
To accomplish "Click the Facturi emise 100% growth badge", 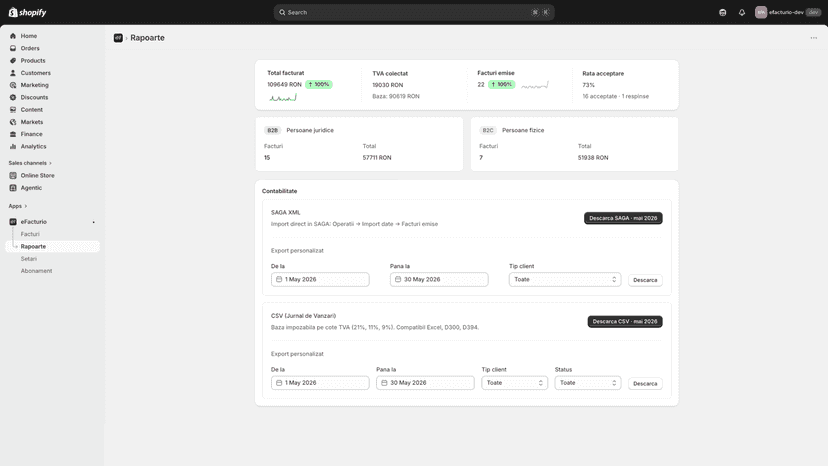I will pyautogui.click(x=502, y=85).
